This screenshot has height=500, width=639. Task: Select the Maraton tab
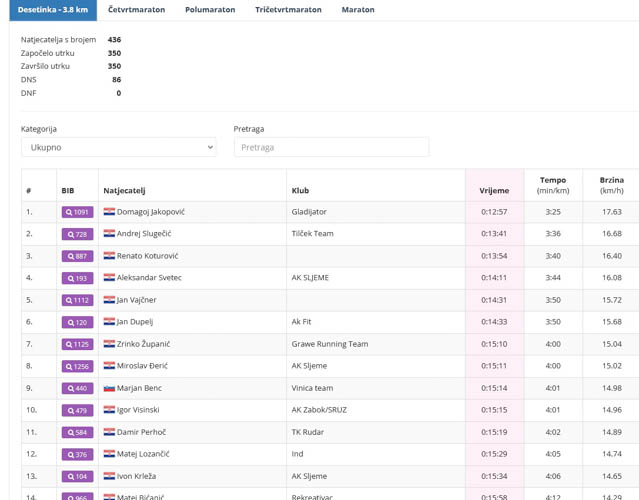point(357,10)
